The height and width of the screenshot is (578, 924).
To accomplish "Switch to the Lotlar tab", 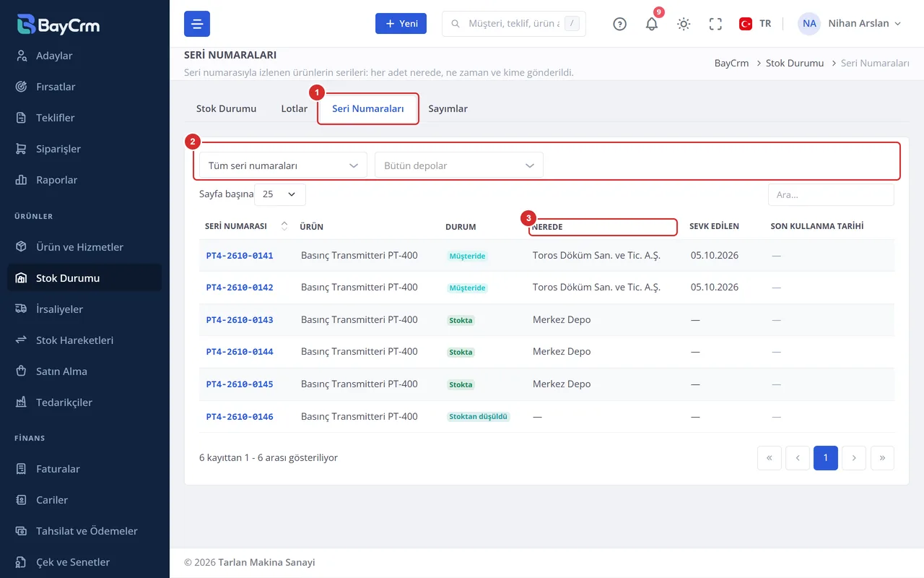I will point(295,109).
